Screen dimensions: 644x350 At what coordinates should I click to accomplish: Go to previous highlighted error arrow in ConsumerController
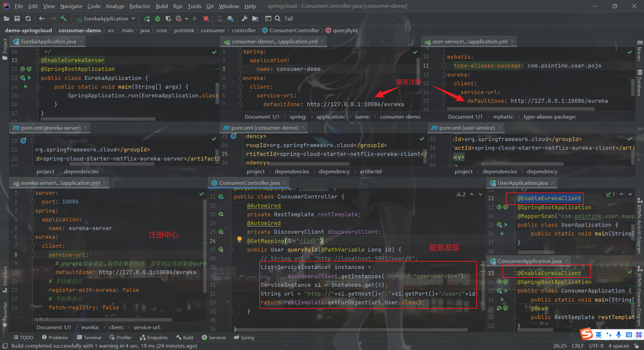(x=472, y=194)
